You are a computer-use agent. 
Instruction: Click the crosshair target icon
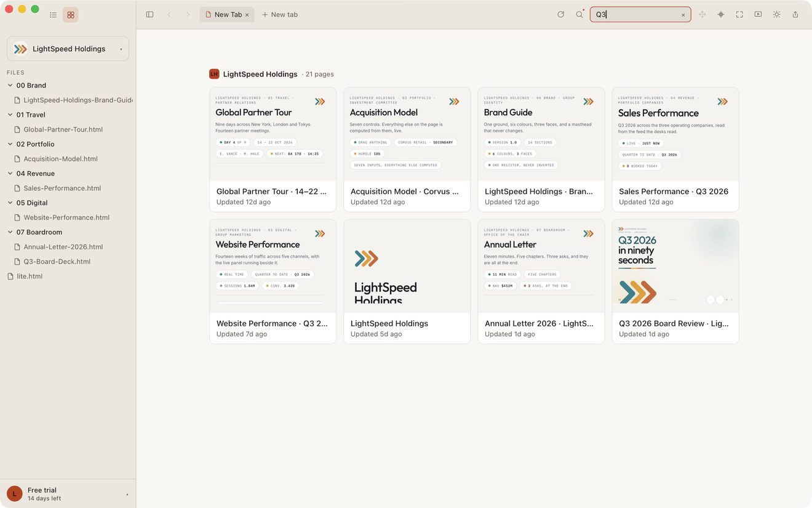(721, 14)
